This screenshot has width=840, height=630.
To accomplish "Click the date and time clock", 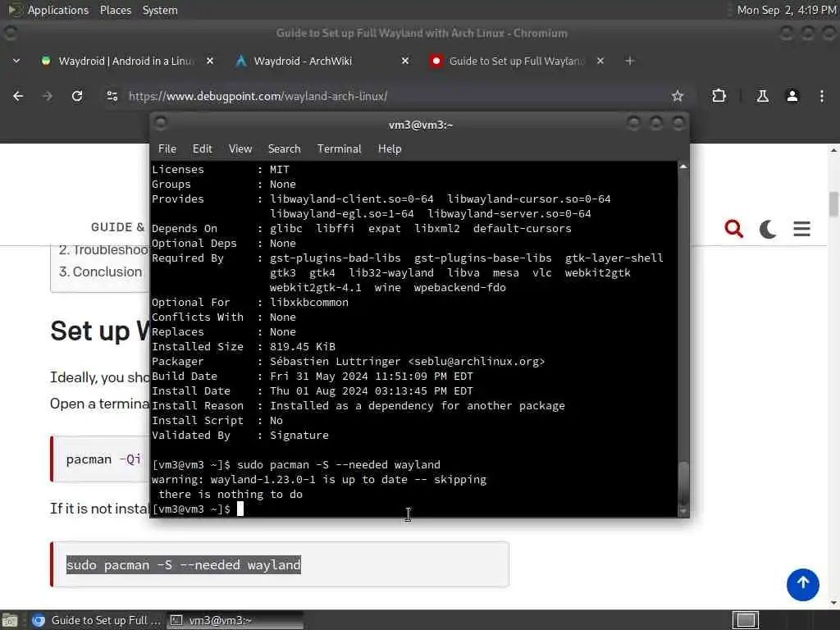I will point(787,10).
